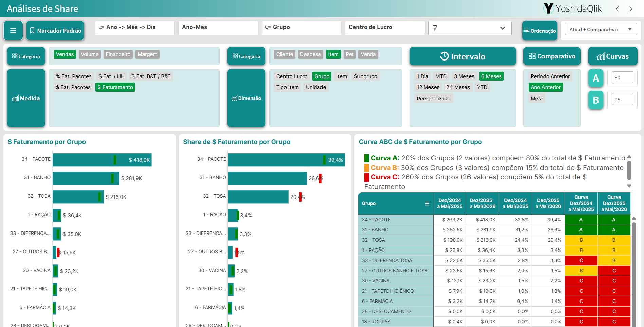Screen dimensions: 644x327
Task: Click the curve A color badge
Action: (x=596, y=78)
